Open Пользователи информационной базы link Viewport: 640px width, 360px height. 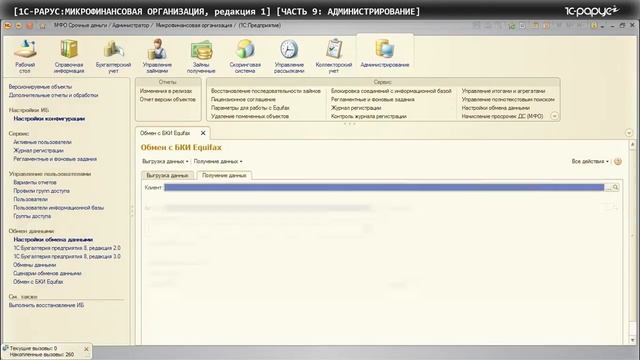pos(58,208)
